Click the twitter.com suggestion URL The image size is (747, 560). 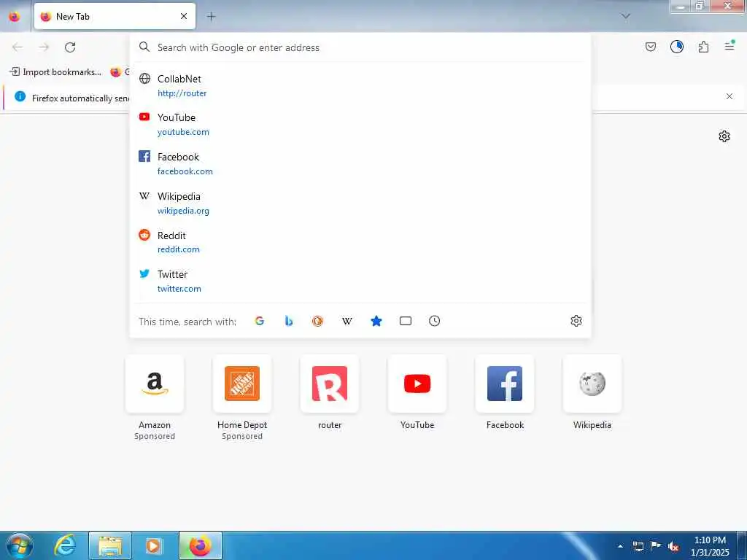coord(179,289)
